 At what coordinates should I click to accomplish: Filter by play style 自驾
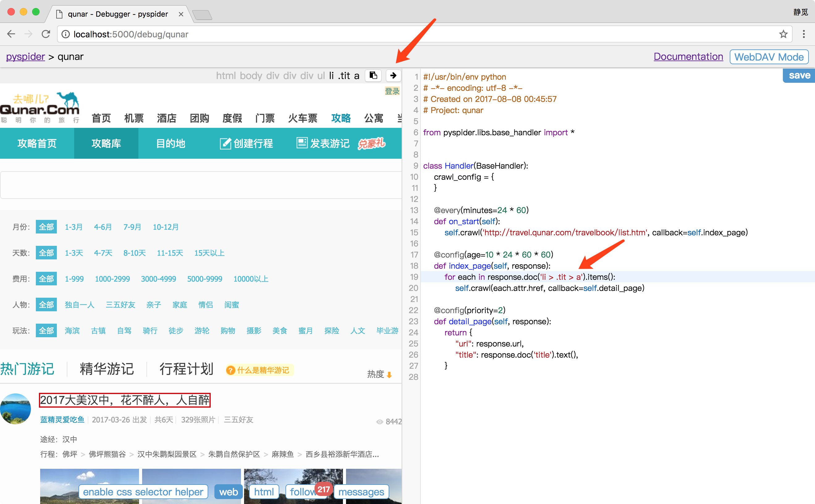125,331
